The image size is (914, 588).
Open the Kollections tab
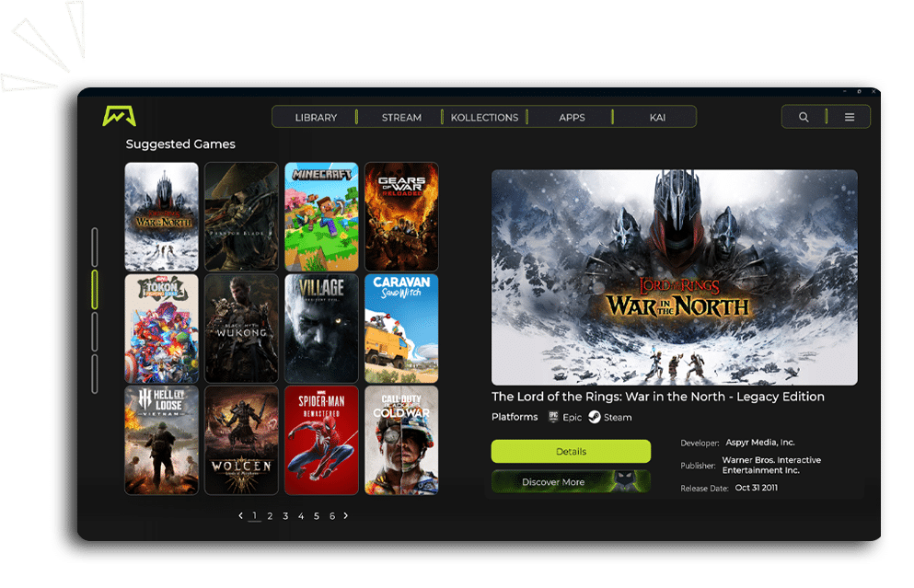484,117
